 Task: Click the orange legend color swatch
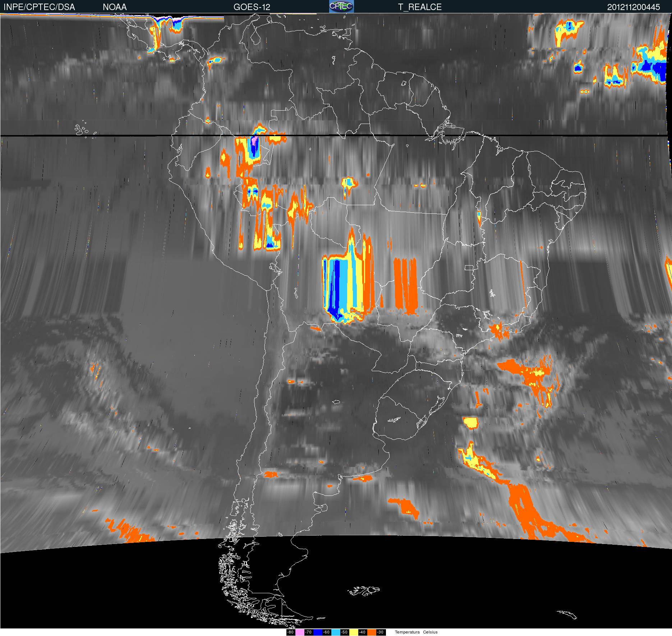point(372,632)
